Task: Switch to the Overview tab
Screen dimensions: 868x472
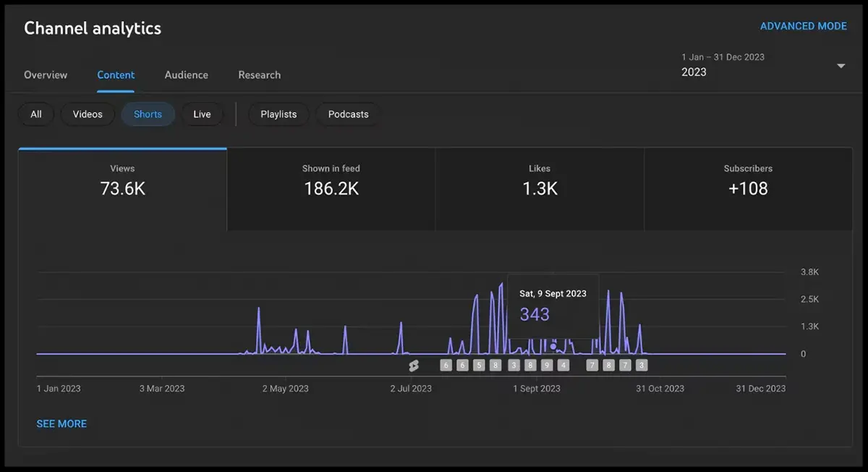Action: [x=46, y=75]
